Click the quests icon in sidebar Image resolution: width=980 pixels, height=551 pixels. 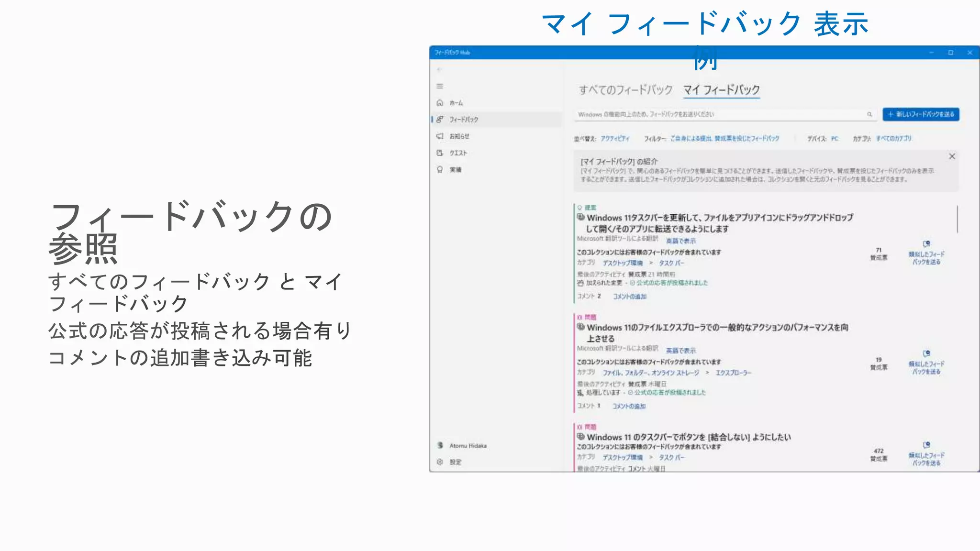pyautogui.click(x=440, y=153)
